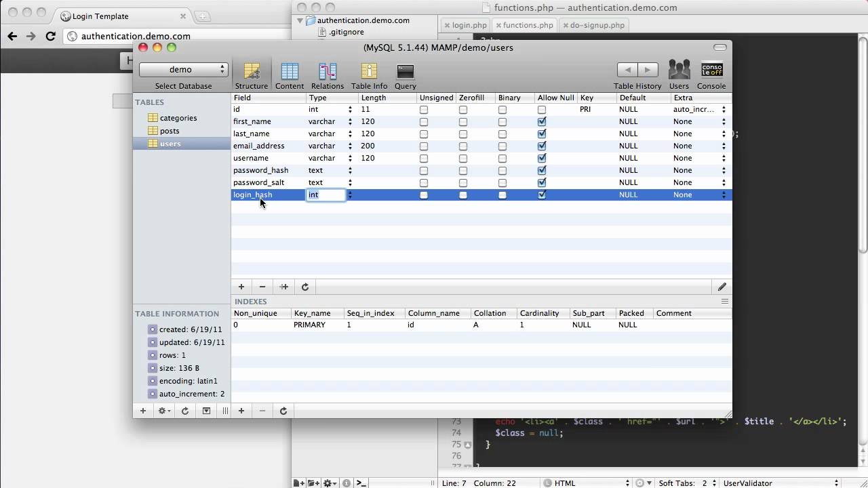Add a new field with the plus button below the field list
Image resolution: width=868 pixels, height=488 pixels.
tap(241, 287)
